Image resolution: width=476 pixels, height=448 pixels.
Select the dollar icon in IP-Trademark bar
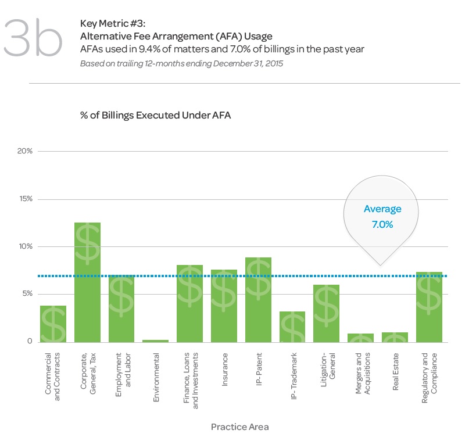[292, 328]
